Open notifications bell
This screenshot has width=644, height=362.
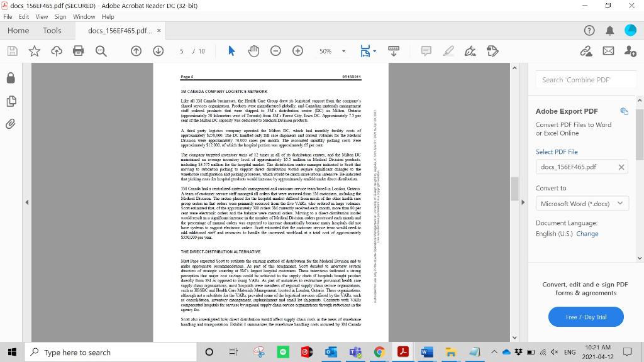pos(610,30)
